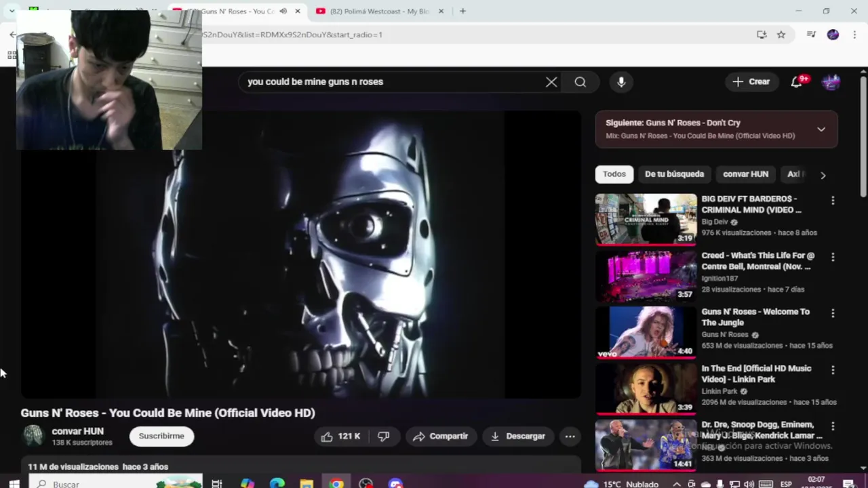Open convar HUN channel name link
The width and height of the screenshot is (868, 488).
78,431
